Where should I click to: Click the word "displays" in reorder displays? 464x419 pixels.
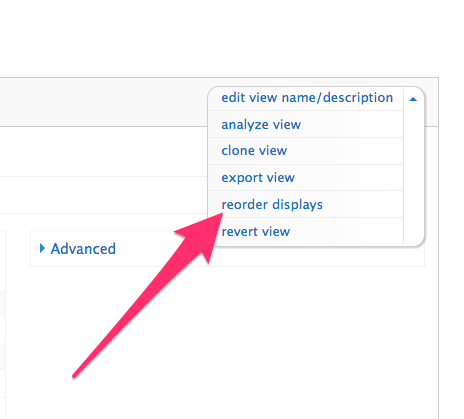297,205
